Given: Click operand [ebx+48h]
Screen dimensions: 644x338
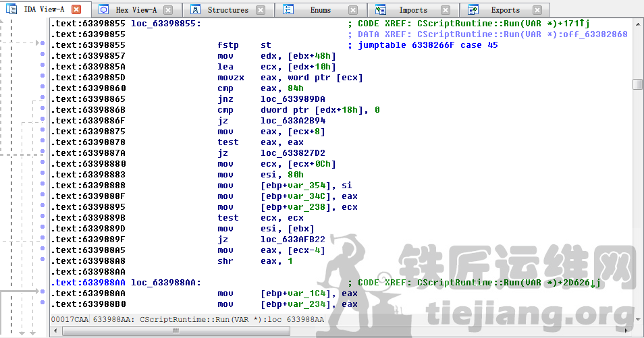Looking at the screenshot, I should (x=312, y=56).
